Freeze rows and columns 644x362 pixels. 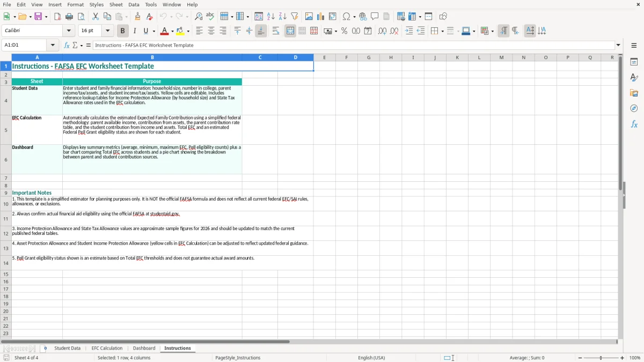coord(412,17)
